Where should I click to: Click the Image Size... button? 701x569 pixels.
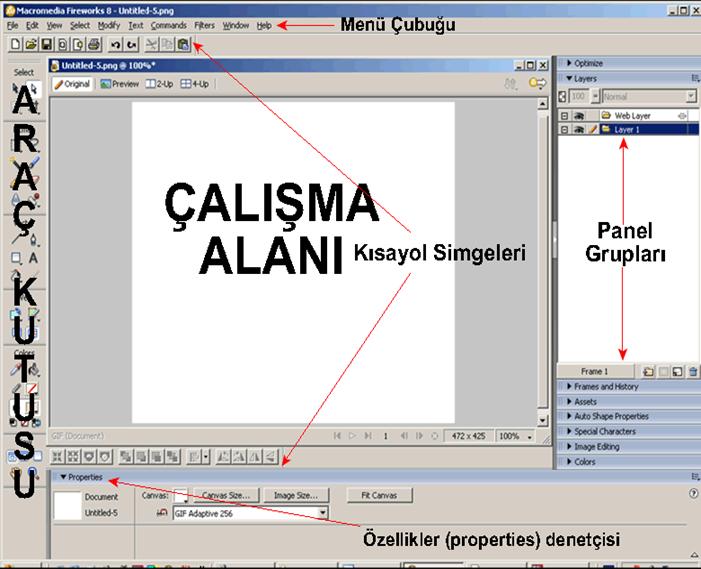tap(296, 495)
